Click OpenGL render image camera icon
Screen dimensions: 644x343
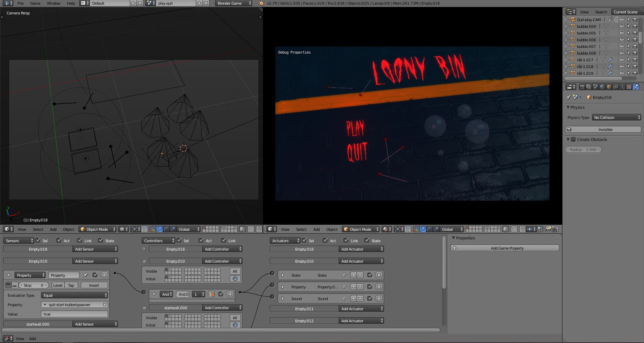tap(548, 229)
